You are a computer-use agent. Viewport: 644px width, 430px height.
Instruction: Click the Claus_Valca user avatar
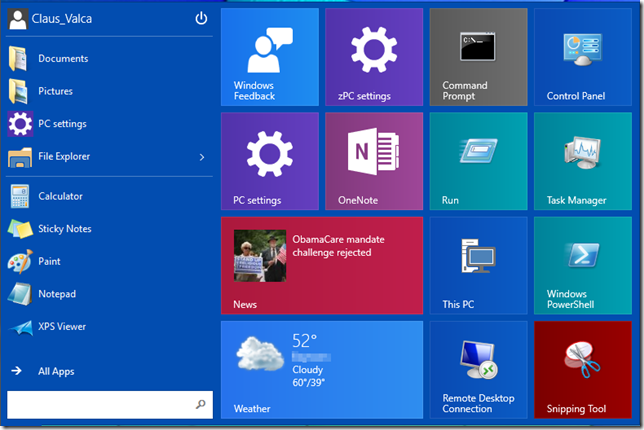[18, 19]
